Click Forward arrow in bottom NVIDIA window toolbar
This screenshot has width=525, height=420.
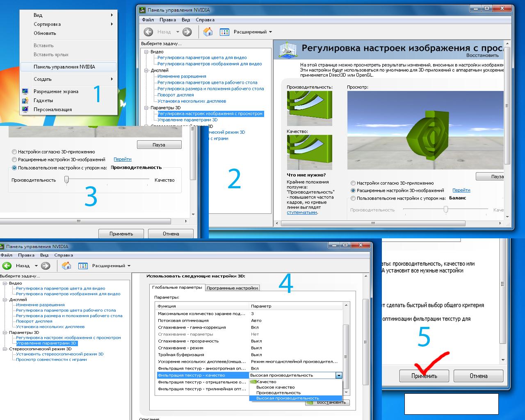pos(46,266)
